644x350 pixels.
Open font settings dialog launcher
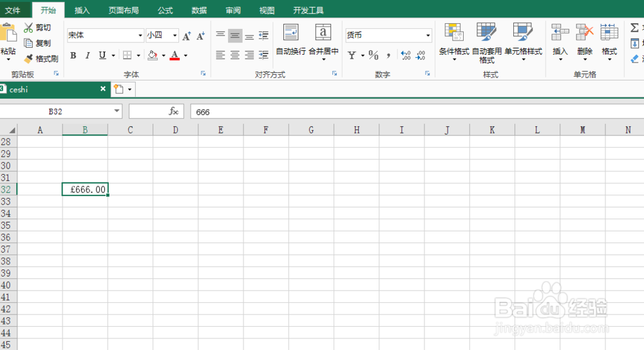tap(203, 73)
